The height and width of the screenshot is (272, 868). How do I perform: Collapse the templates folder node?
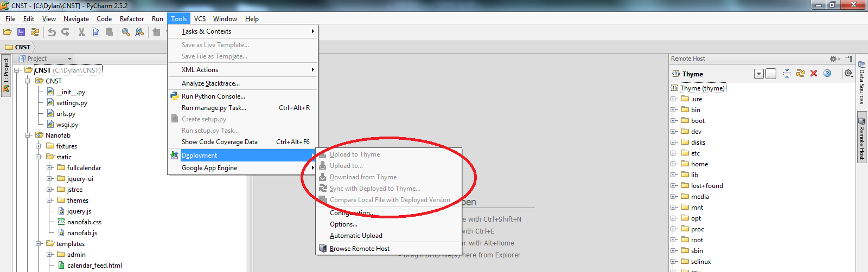click(x=39, y=244)
